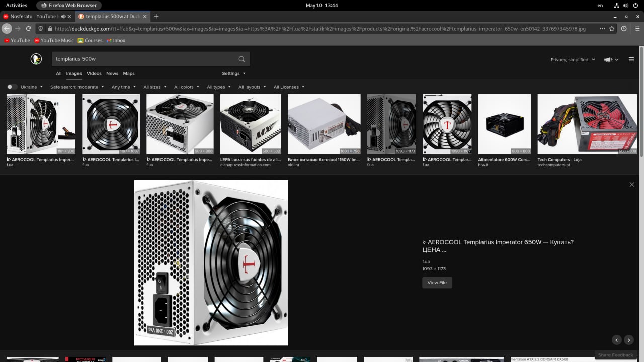Open the All sizes filter dropdown
644x362 pixels.
[155, 87]
